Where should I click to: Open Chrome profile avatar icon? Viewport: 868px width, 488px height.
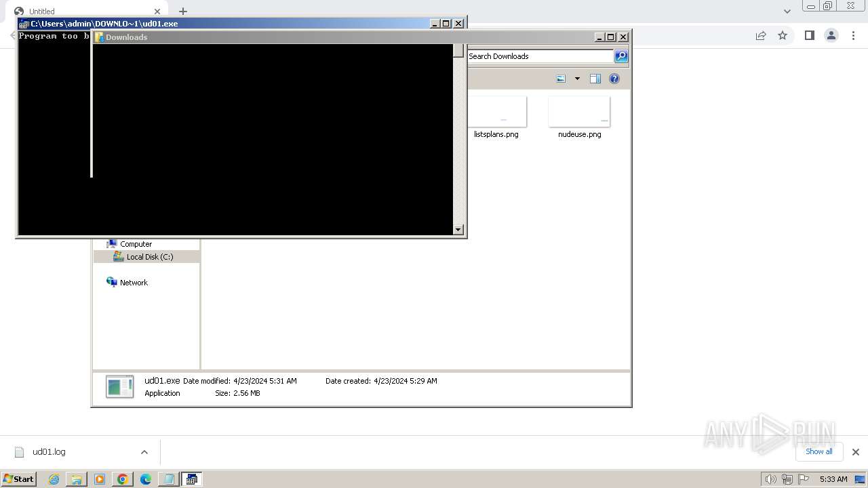[x=831, y=35]
